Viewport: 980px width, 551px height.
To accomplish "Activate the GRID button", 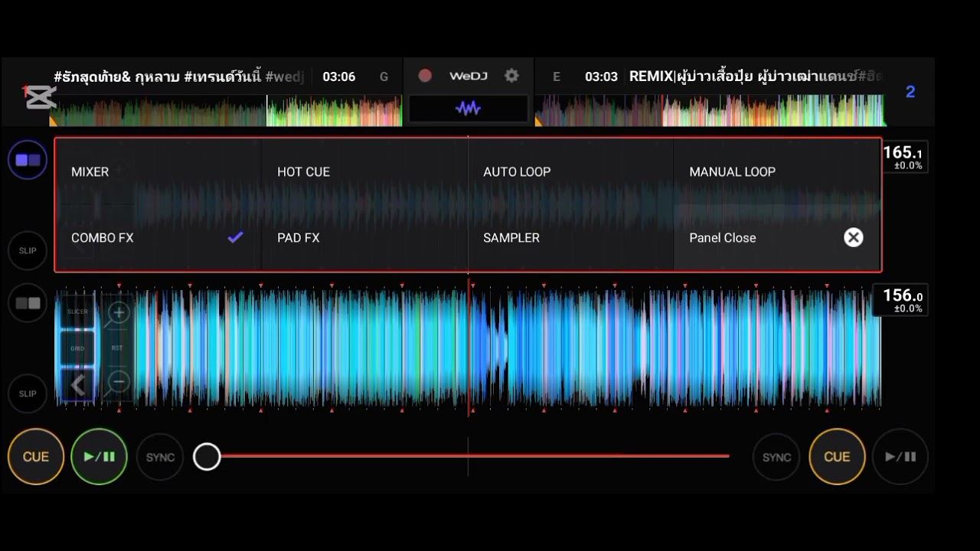I will point(77,348).
